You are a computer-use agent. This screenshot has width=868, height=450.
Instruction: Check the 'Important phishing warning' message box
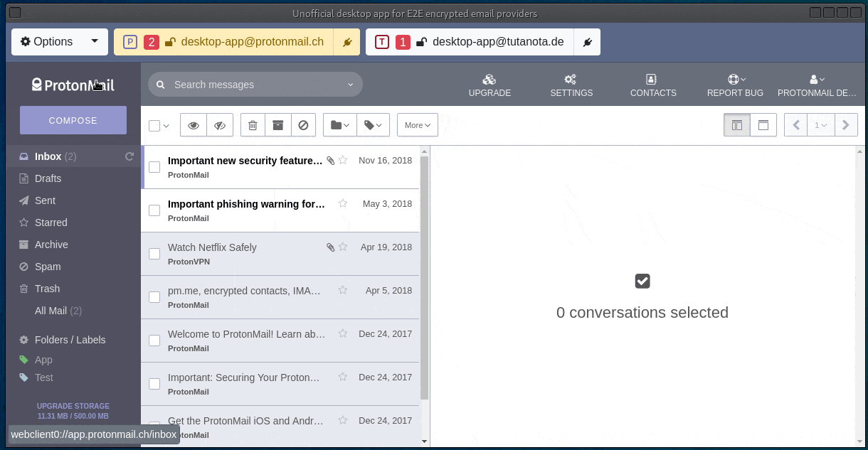click(154, 210)
